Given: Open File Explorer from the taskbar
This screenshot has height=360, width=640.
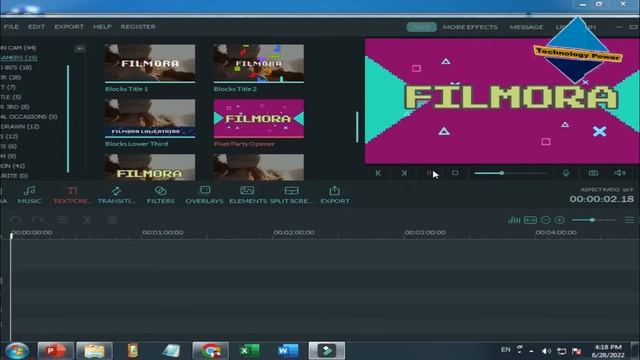Looking at the screenshot, I should pos(94,351).
